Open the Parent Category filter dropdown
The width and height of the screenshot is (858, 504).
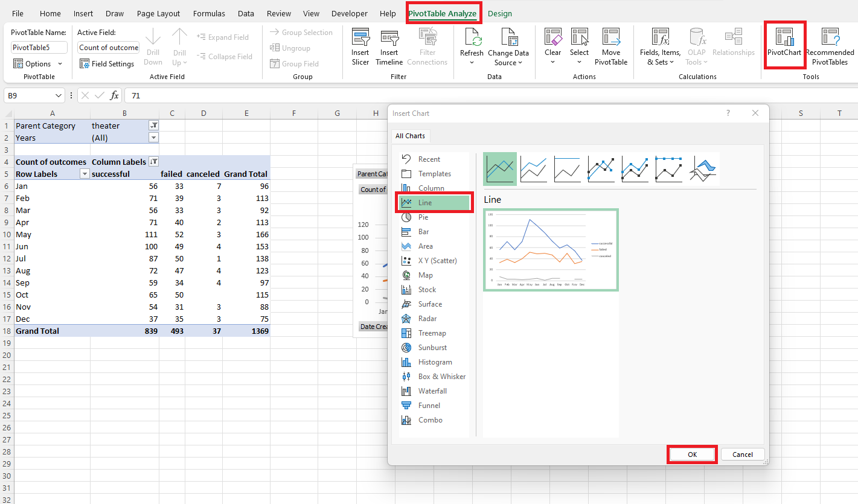[153, 125]
